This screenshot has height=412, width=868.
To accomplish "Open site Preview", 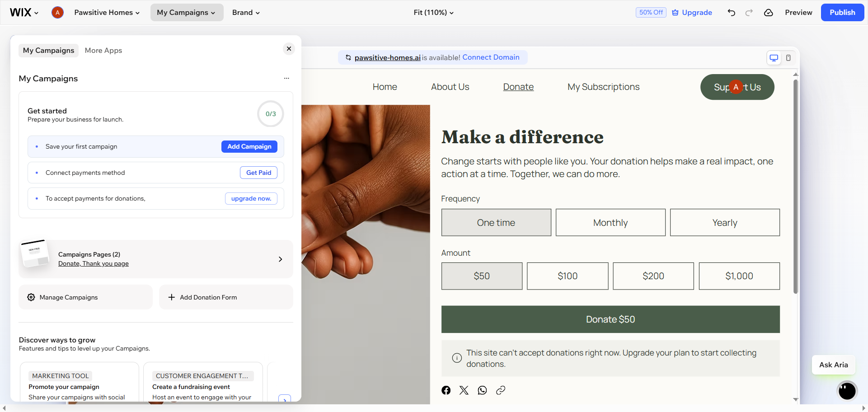I will pyautogui.click(x=798, y=13).
